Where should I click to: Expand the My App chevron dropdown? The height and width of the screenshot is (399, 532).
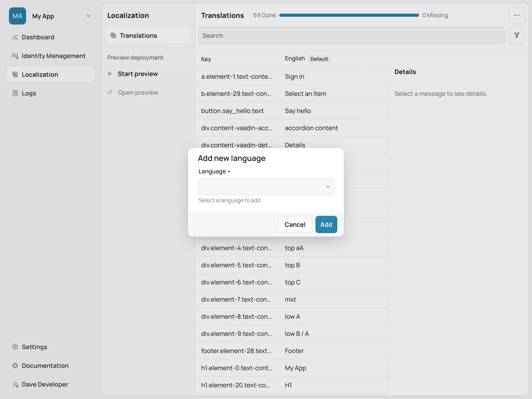pyautogui.click(x=88, y=16)
